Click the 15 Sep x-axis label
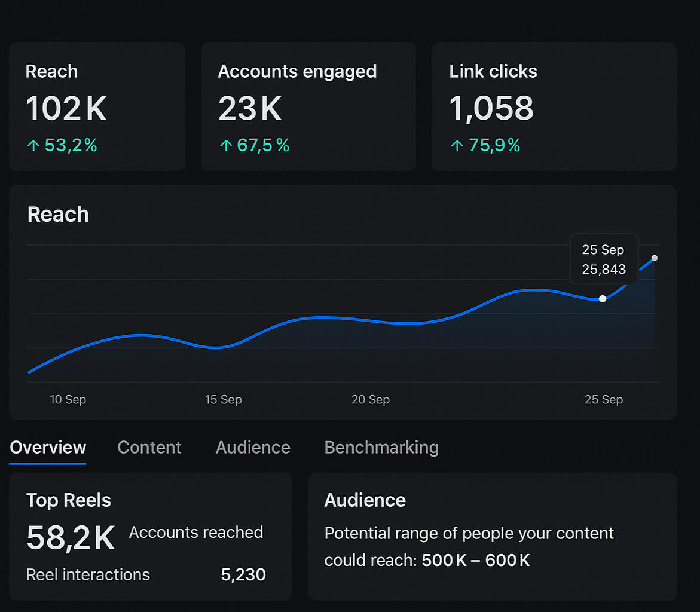 (x=223, y=399)
